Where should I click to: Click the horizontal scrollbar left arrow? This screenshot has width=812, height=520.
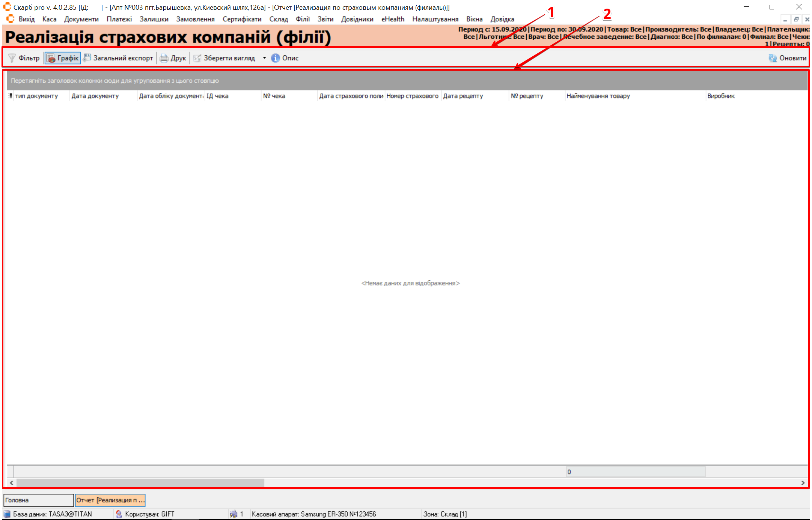click(x=12, y=483)
